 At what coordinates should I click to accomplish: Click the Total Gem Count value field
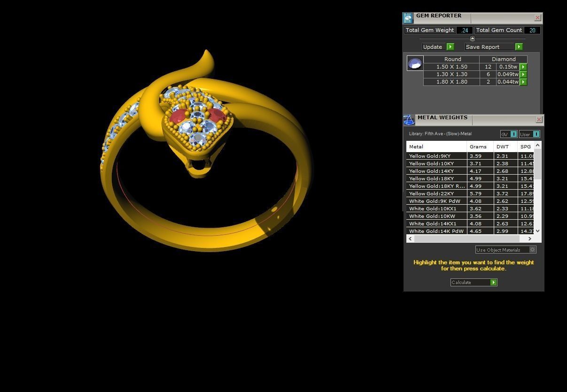[x=532, y=30]
